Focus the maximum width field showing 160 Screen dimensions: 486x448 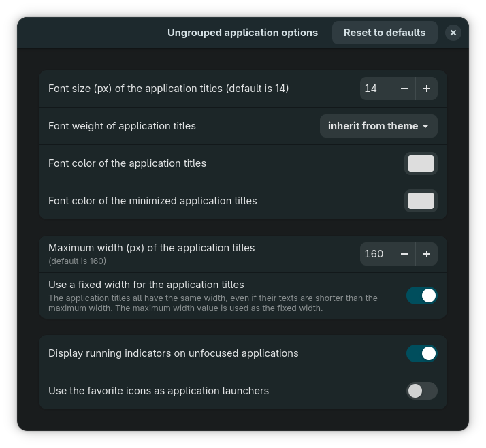click(x=376, y=254)
